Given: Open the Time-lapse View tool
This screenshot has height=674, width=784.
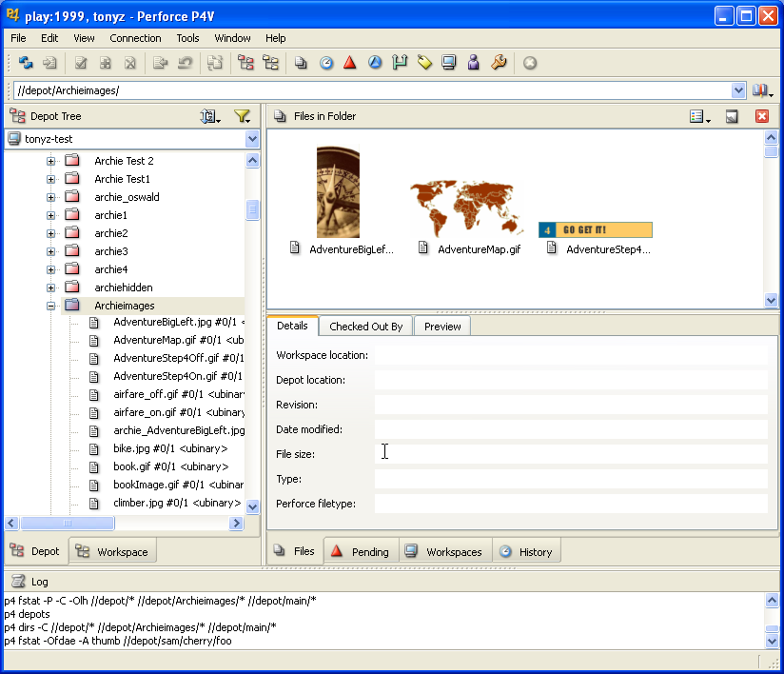Looking at the screenshot, I should tap(326, 63).
